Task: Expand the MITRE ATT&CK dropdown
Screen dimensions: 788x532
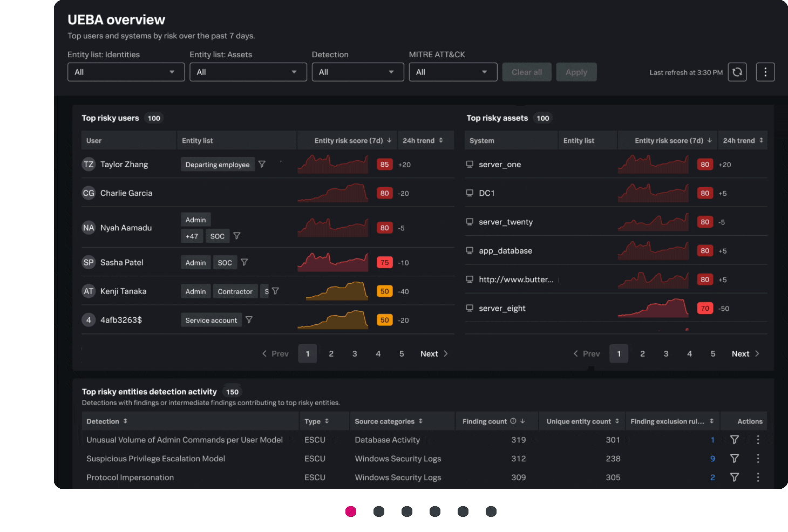Action: [453, 72]
